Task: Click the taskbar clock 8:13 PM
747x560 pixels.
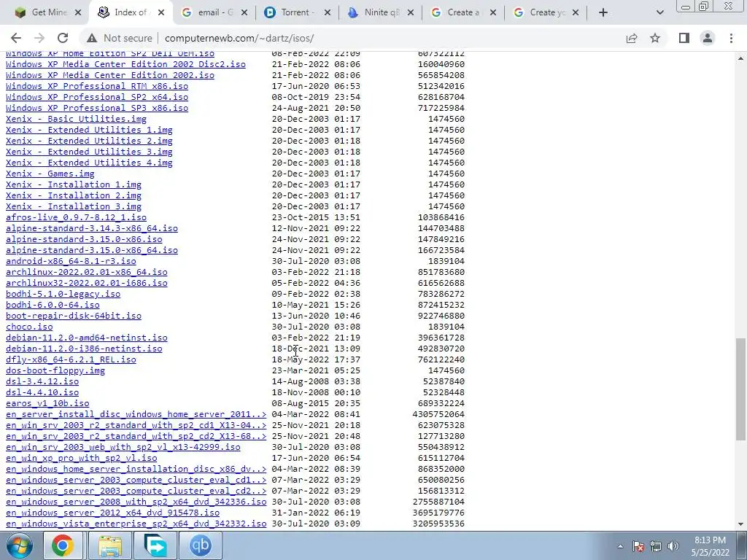Action: (710, 540)
